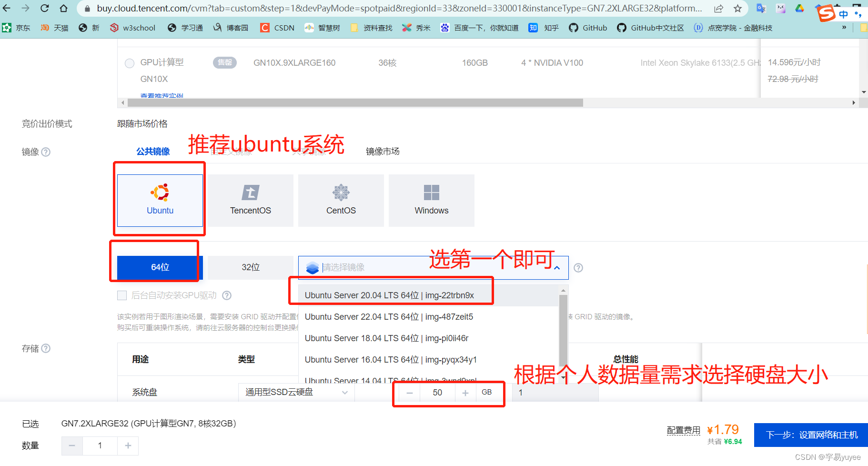The height and width of the screenshot is (466, 868).
Task: Select the GN10X.9XLARGE160 instance radio button
Action: pos(130,63)
